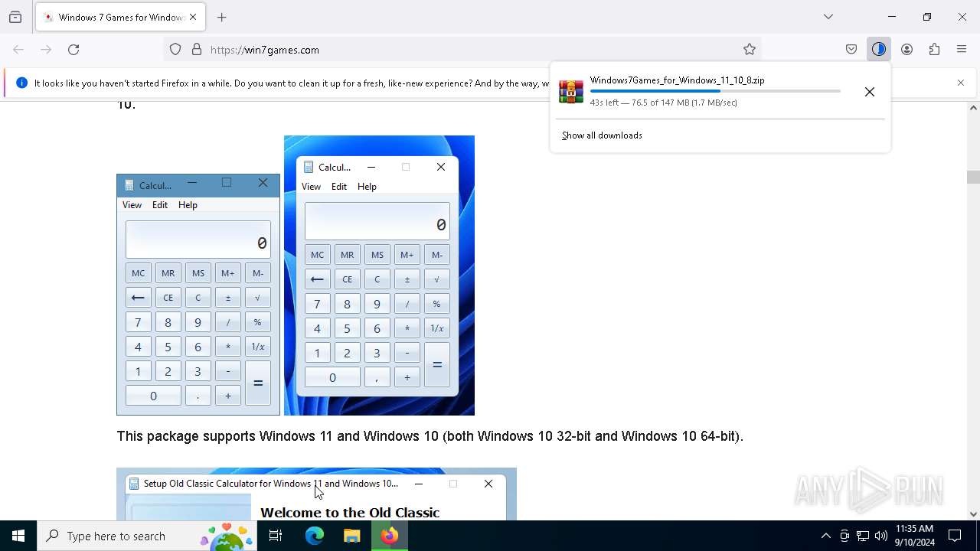The image size is (980, 551).
Task: Cancel the Windows7Games zip download
Action: [870, 92]
